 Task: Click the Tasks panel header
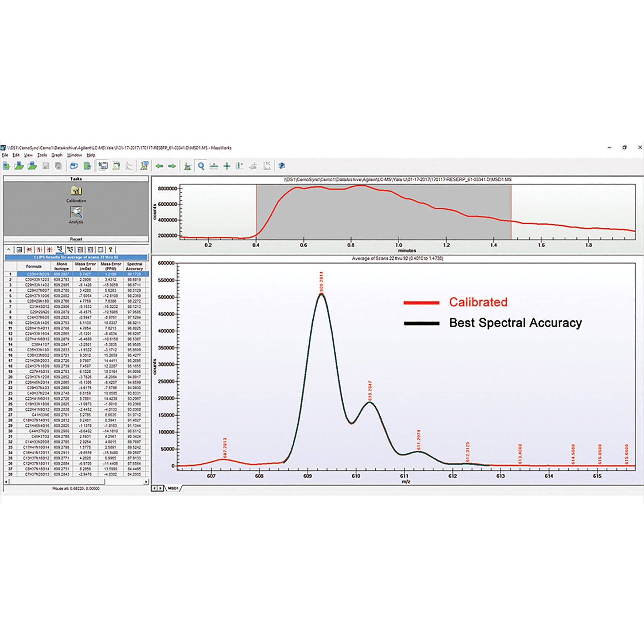coord(76,179)
